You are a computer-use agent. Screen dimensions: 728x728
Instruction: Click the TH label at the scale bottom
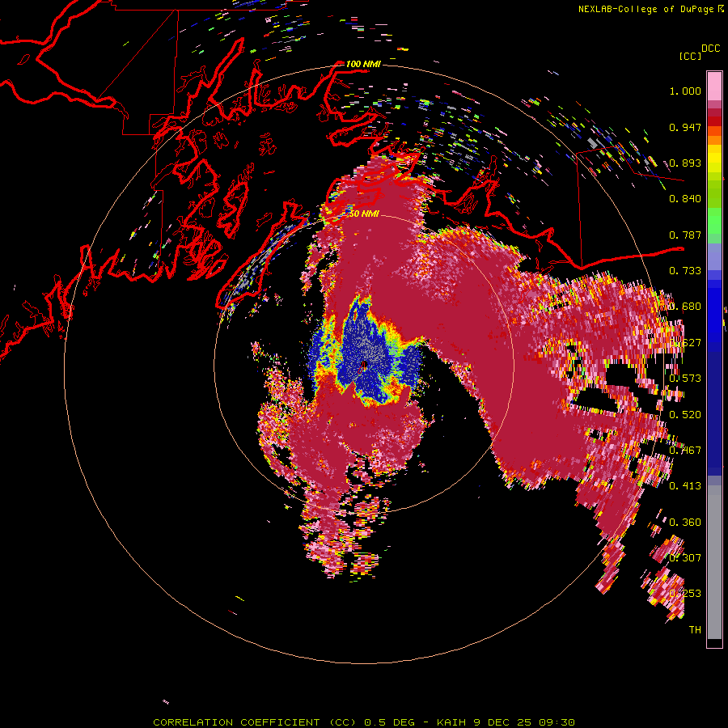(695, 629)
